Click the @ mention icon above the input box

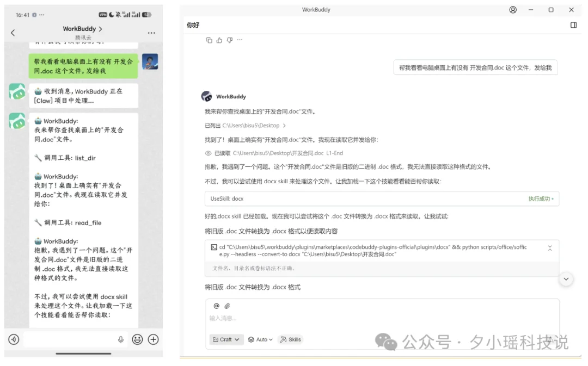point(216,306)
